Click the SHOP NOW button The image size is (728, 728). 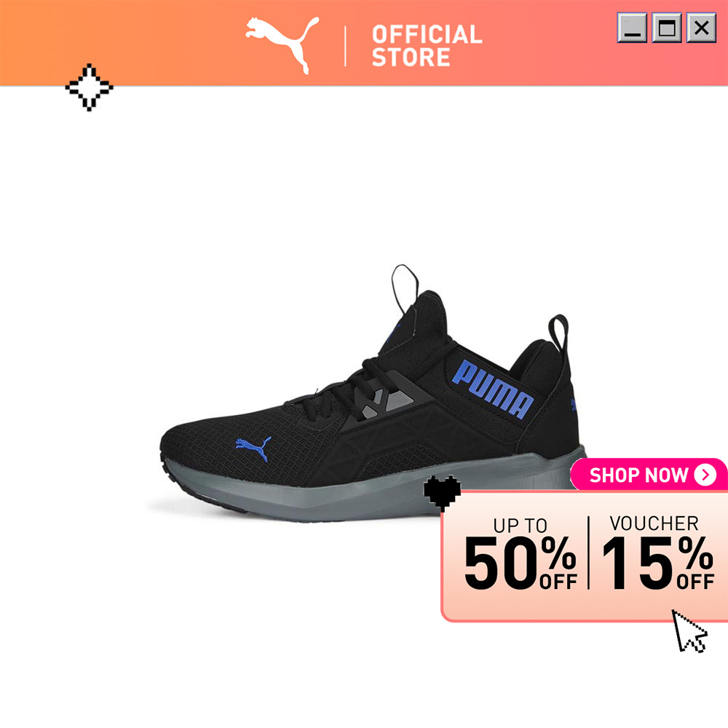[x=649, y=475]
